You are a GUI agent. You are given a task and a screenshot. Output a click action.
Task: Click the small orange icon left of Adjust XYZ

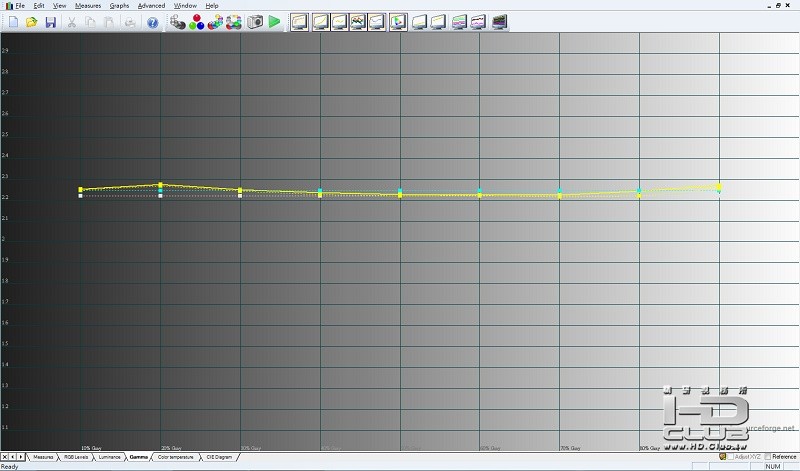[x=722, y=457]
